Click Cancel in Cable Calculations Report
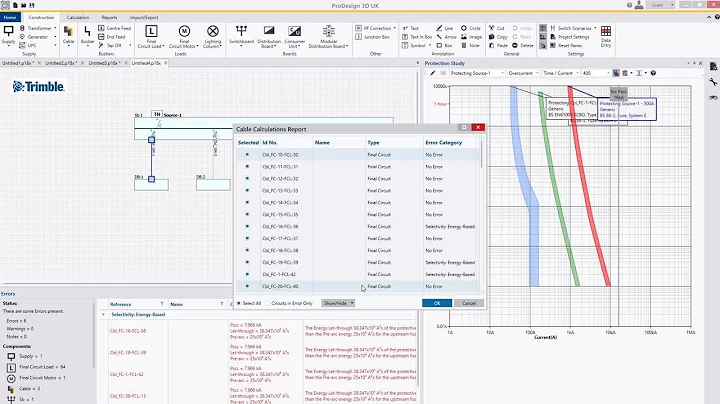Screen dimensions: 720x404 pyautogui.click(x=469, y=303)
